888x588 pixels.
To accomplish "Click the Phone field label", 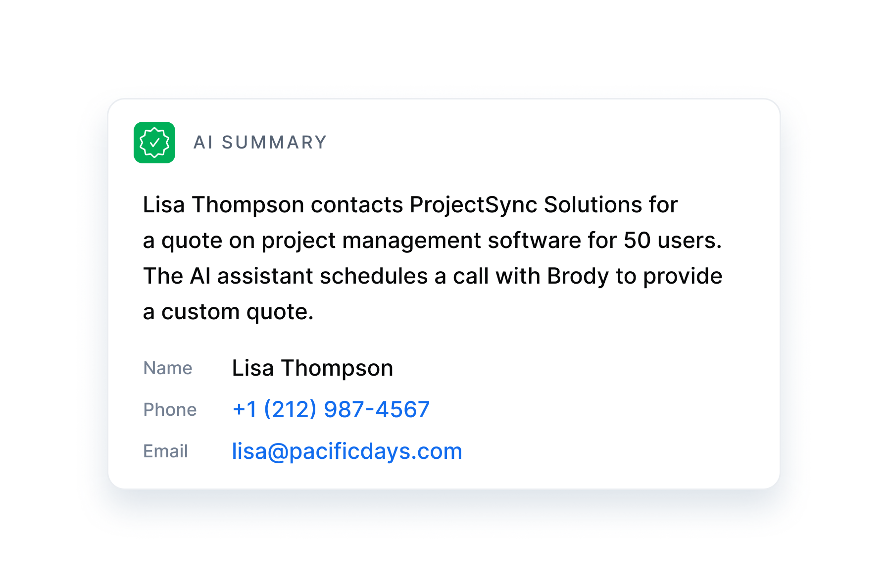I will 170,410.
